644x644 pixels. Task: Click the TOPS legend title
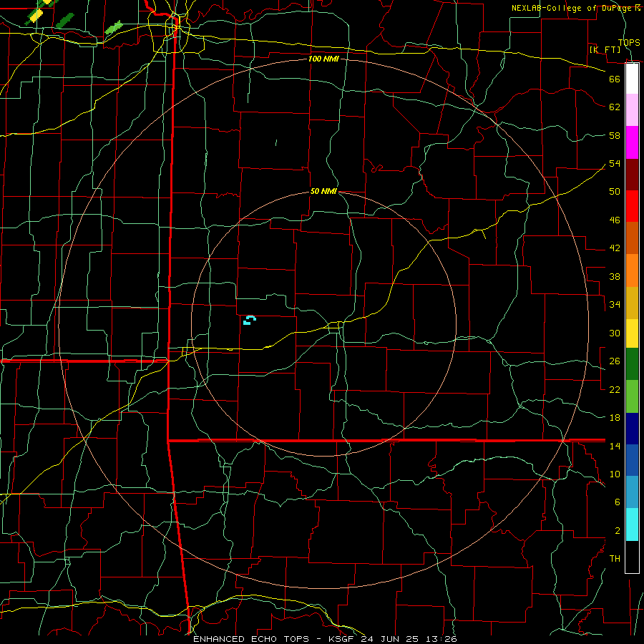click(629, 42)
